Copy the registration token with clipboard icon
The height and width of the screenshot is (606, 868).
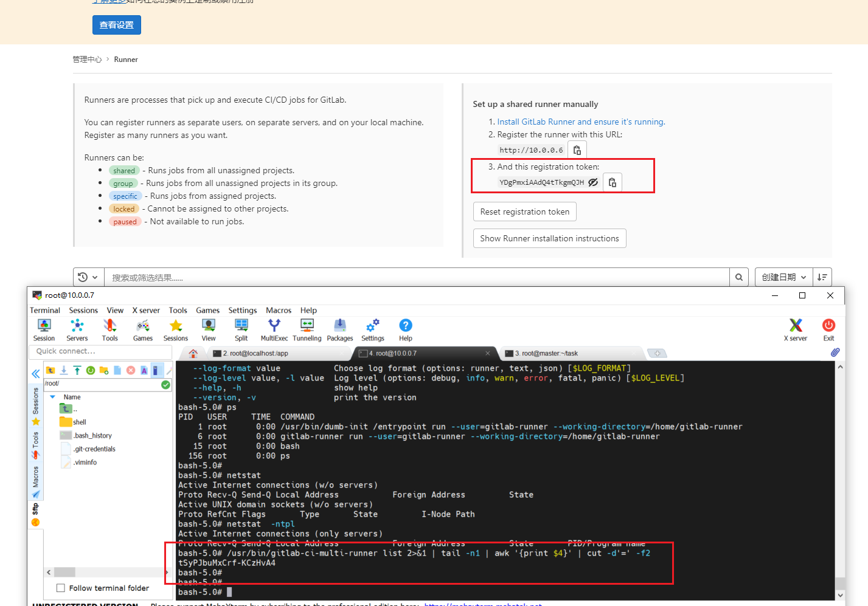pos(613,182)
